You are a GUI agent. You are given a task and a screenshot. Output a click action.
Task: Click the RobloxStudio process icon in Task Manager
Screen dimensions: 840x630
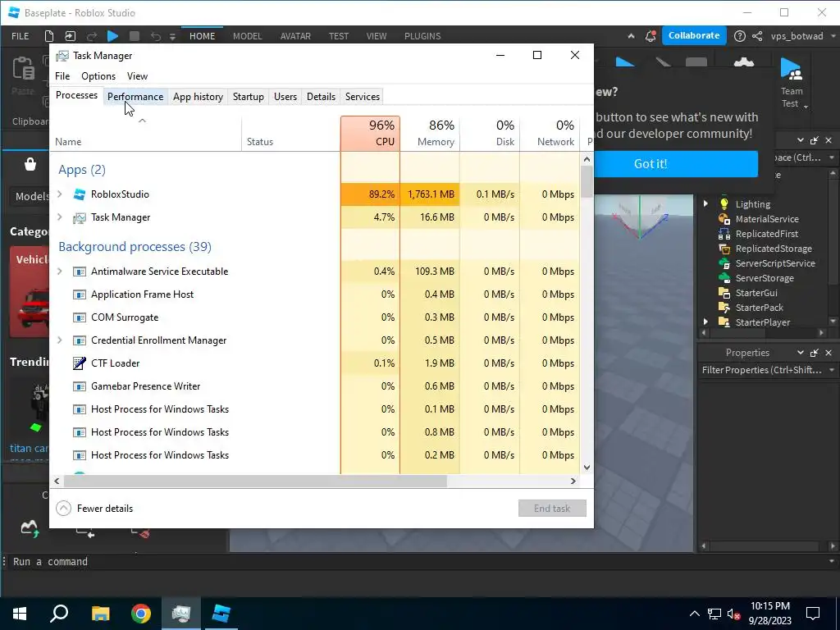pyautogui.click(x=80, y=194)
